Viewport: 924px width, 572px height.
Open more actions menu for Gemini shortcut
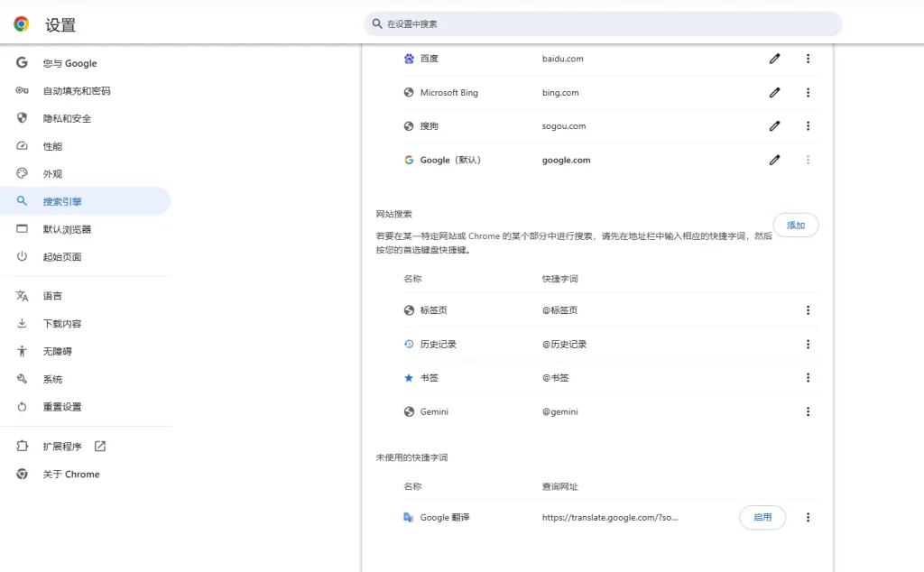coord(808,411)
